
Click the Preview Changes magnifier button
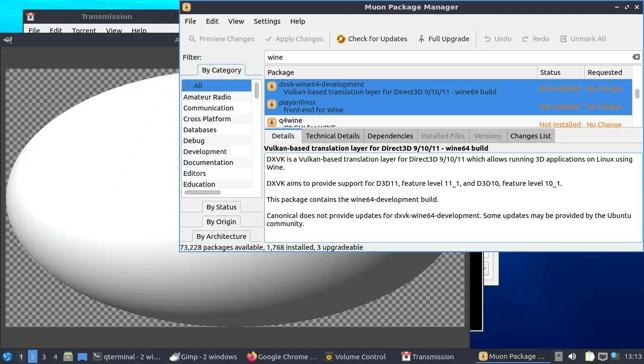click(221, 39)
